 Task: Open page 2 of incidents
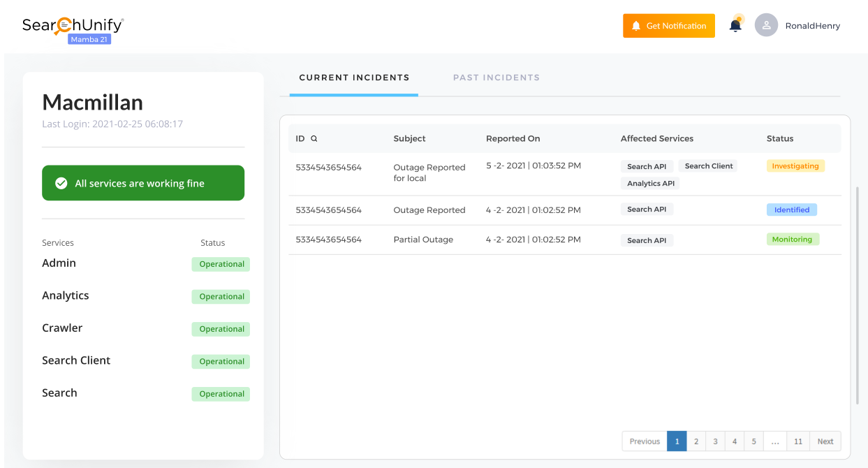pos(696,441)
